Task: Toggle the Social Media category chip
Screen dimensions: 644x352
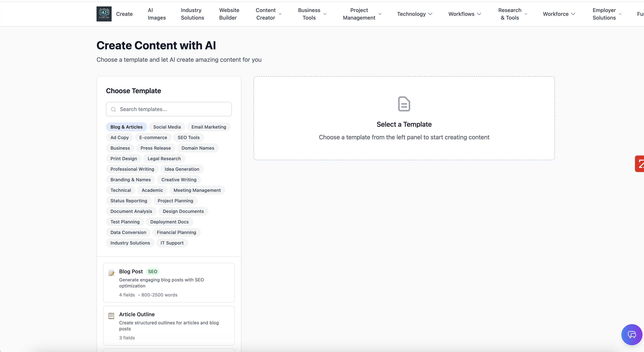Action: pos(167,127)
